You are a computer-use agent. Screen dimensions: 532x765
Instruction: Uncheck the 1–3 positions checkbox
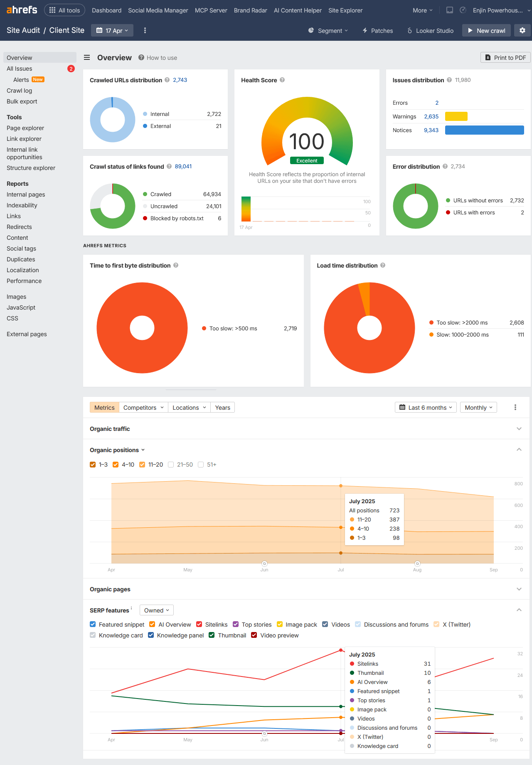click(x=93, y=465)
